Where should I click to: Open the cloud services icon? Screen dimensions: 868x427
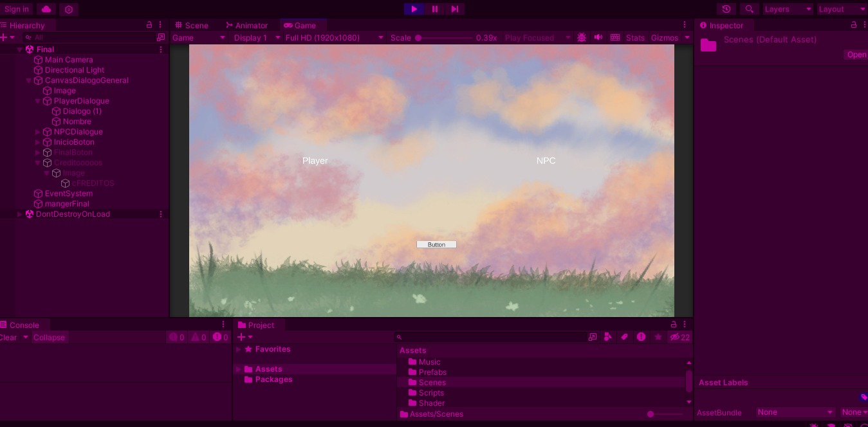[x=46, y=9]
